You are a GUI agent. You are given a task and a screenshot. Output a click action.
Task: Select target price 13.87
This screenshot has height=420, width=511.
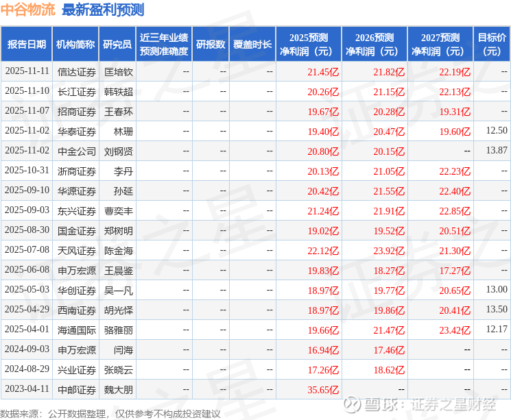point(497,151)
